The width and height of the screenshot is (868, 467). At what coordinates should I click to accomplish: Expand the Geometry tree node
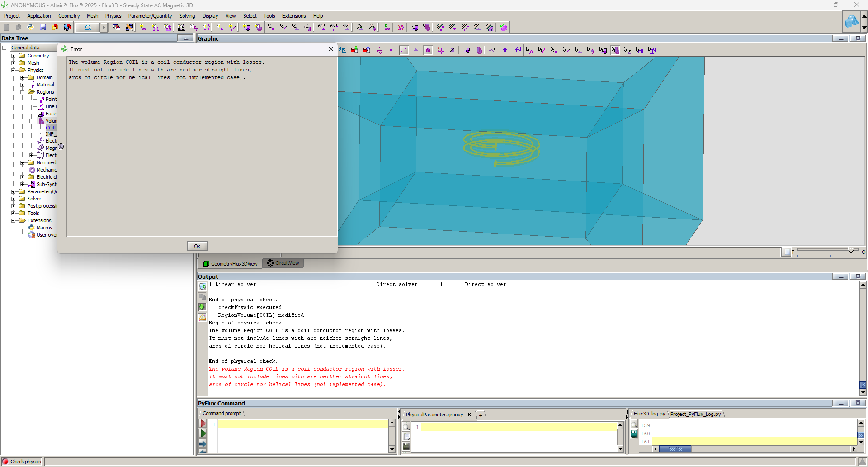tap(14, 56)
